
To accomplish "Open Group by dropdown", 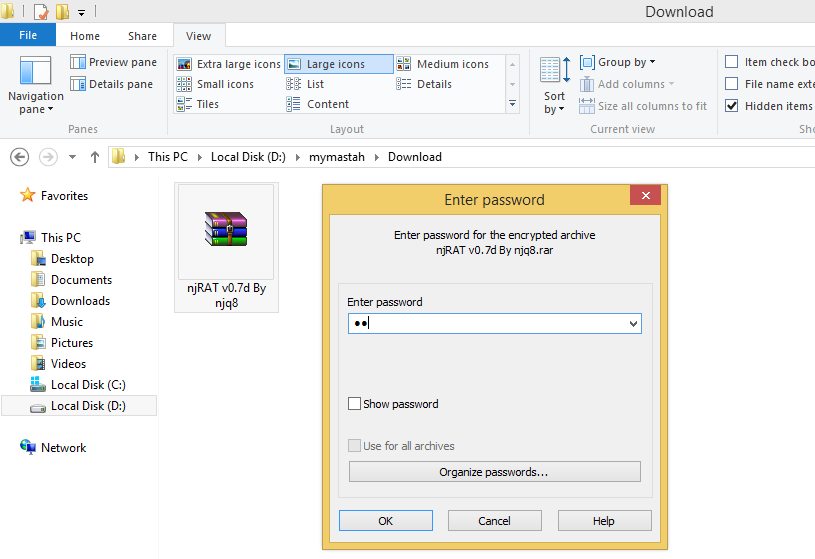I will pos(617,62).
